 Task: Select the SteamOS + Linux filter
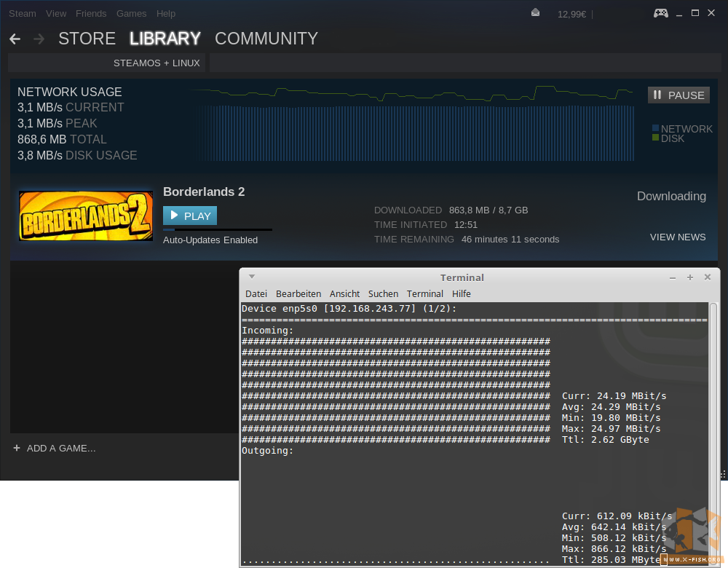pos(157,63)
